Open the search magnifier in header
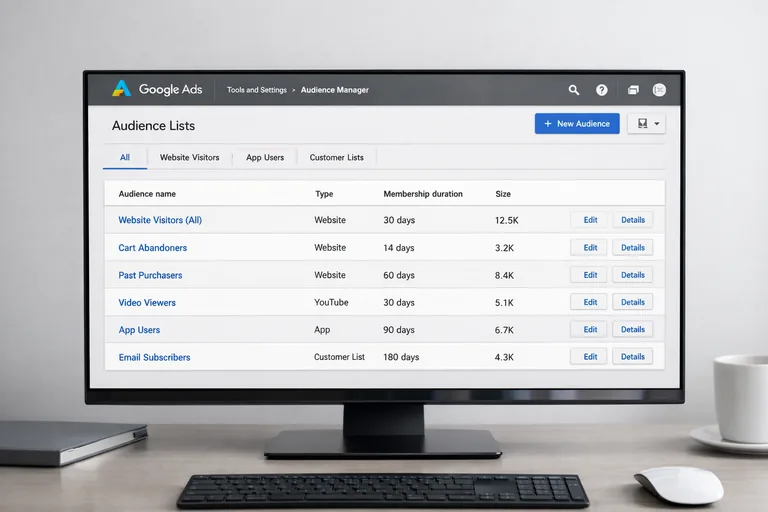The height and width of the screenshot is (512, 768). point(574,90)
